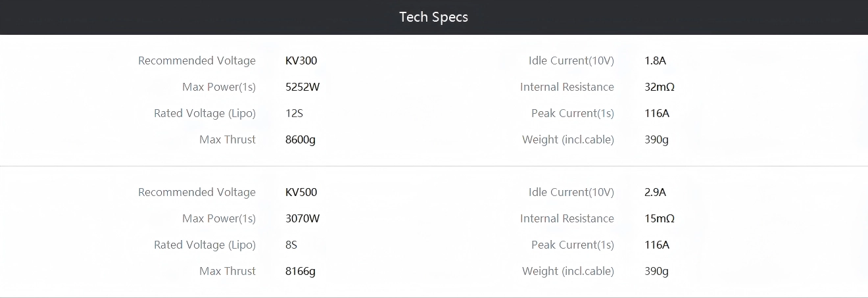Select the 3070W max power value

(x=302, y=218)
